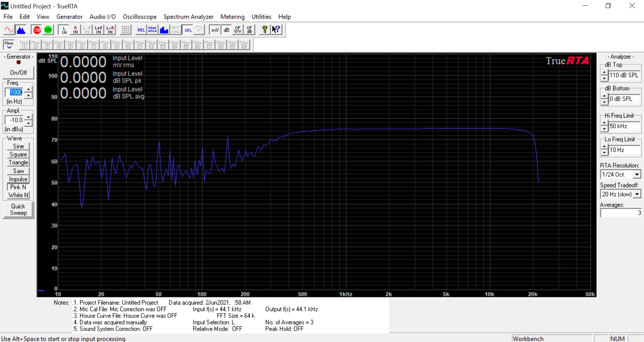Select the L-R IN input button
This screenshot has width=644, height=342.
[x=110, y=30]
